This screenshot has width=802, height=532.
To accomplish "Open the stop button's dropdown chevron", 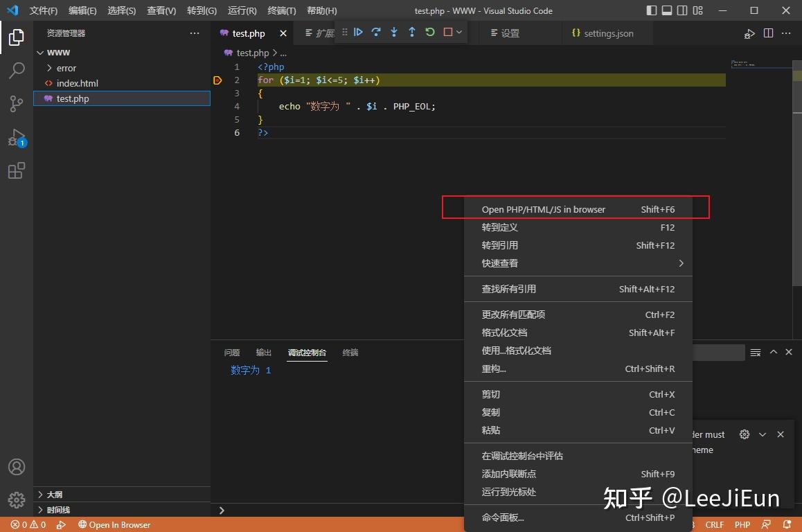I will pos(459,32).
